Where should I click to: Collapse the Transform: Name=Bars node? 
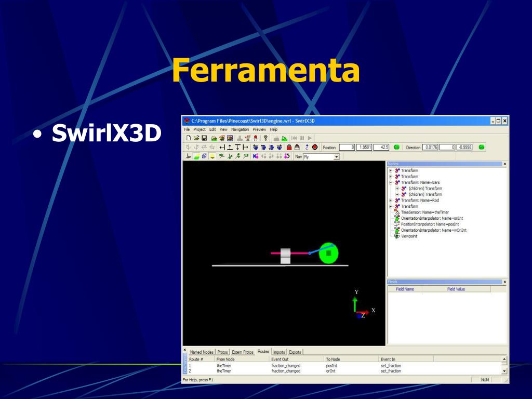[x=391, y=182]
